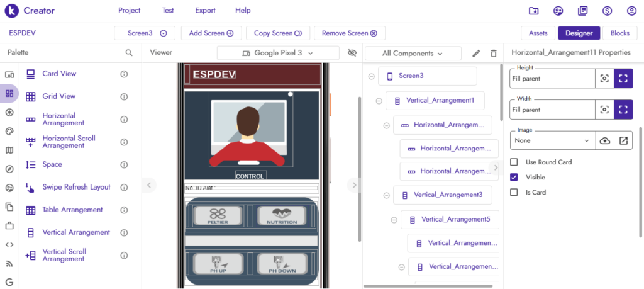The height and width of the screenshot is (289, 644).
Task: Open the account profile icon
Action: 631,11
